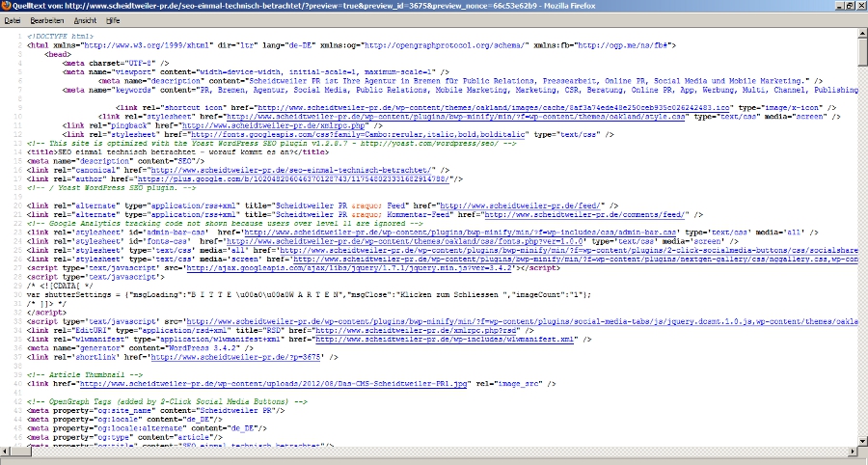The image size is (868, 465).
Task: Open the social-media-tabs jquery.dcsmt script link
Action: 523,321
